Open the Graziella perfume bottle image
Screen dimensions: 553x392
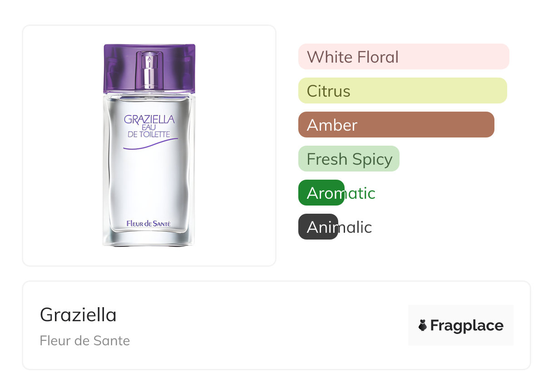pos(149,181)
